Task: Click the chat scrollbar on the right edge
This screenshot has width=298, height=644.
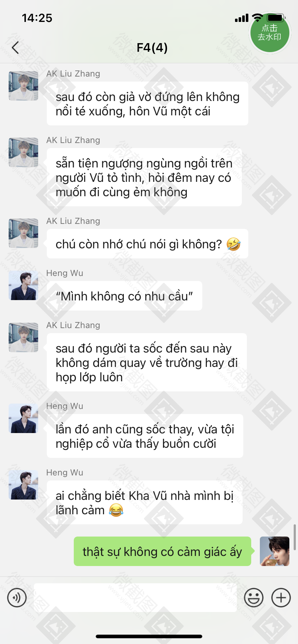Action: click(295, 537)
